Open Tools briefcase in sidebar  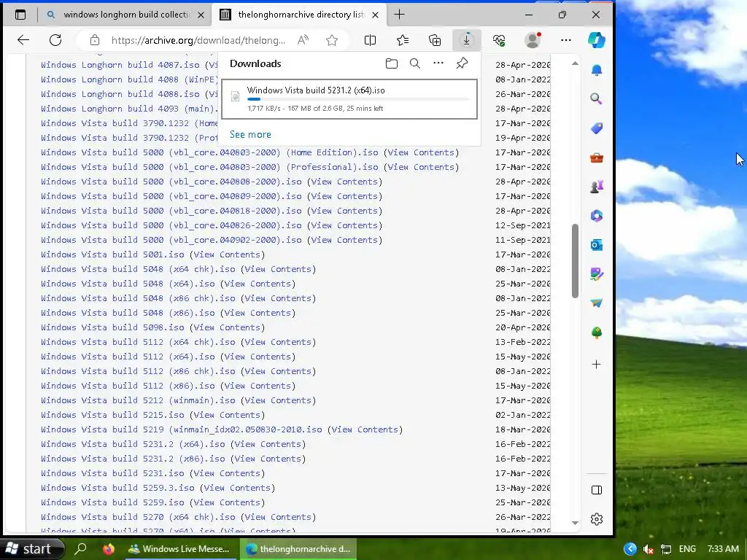pos(597,157)
